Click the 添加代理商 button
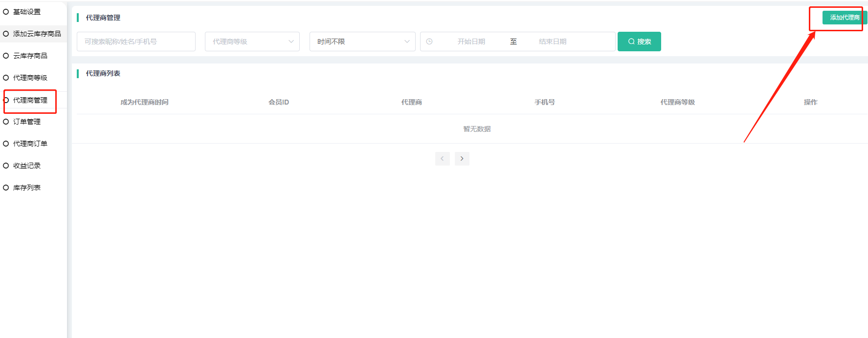Image resolution: width=868 pixels, height=338 pixels. tap(844, 18)
